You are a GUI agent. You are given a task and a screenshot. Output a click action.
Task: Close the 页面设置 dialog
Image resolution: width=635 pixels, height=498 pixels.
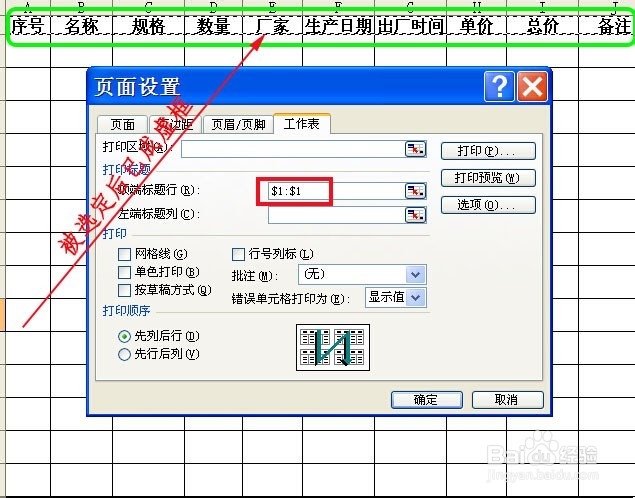[532, 86]
